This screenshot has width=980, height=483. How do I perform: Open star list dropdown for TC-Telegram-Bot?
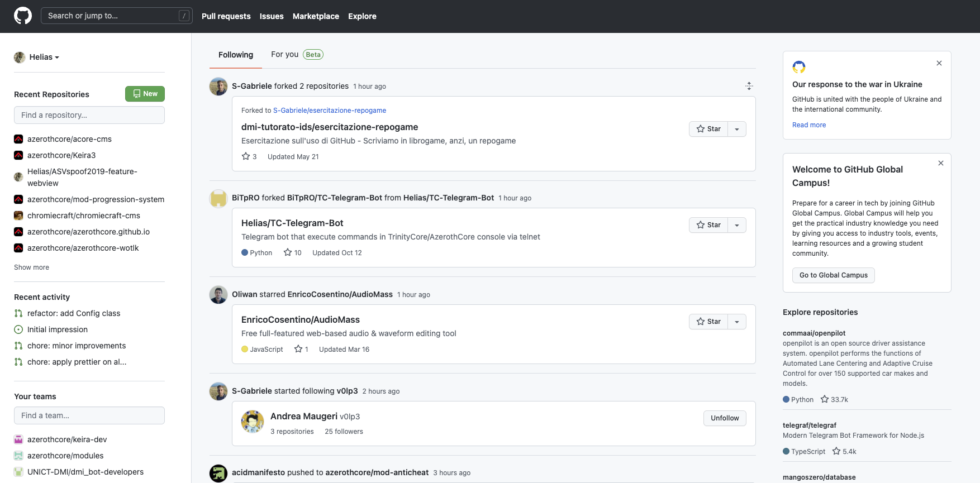(737, 225)
